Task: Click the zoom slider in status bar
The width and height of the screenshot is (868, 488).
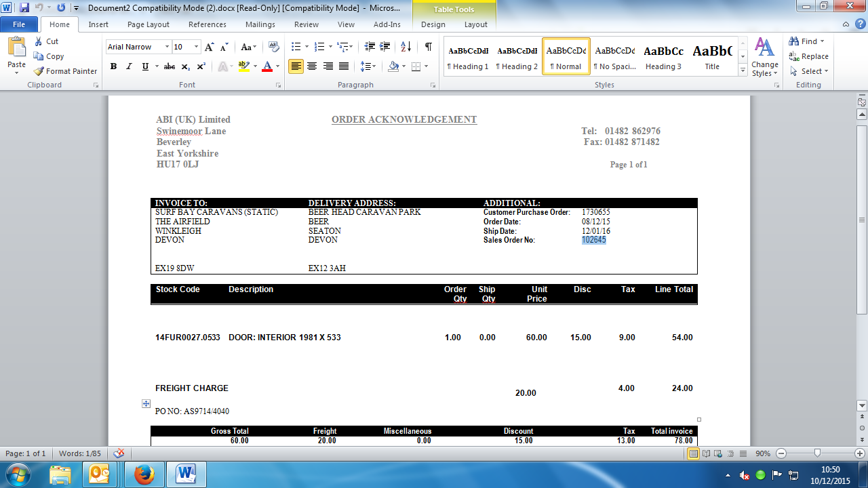Action: tap(818, 453)
